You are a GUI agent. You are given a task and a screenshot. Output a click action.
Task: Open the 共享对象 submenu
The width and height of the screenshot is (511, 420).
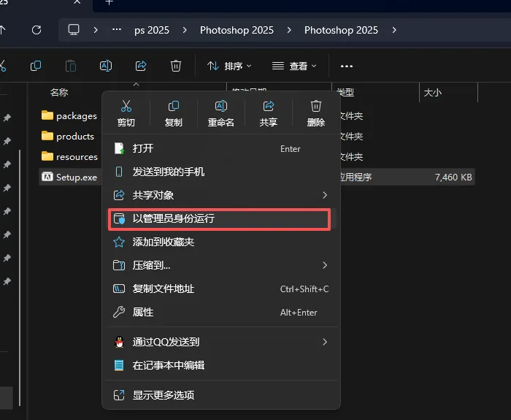[221, 195]
